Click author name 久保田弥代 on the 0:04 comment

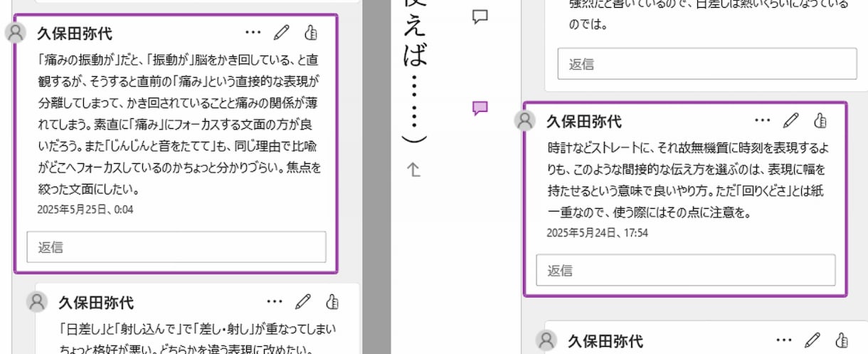pos(75,33)
